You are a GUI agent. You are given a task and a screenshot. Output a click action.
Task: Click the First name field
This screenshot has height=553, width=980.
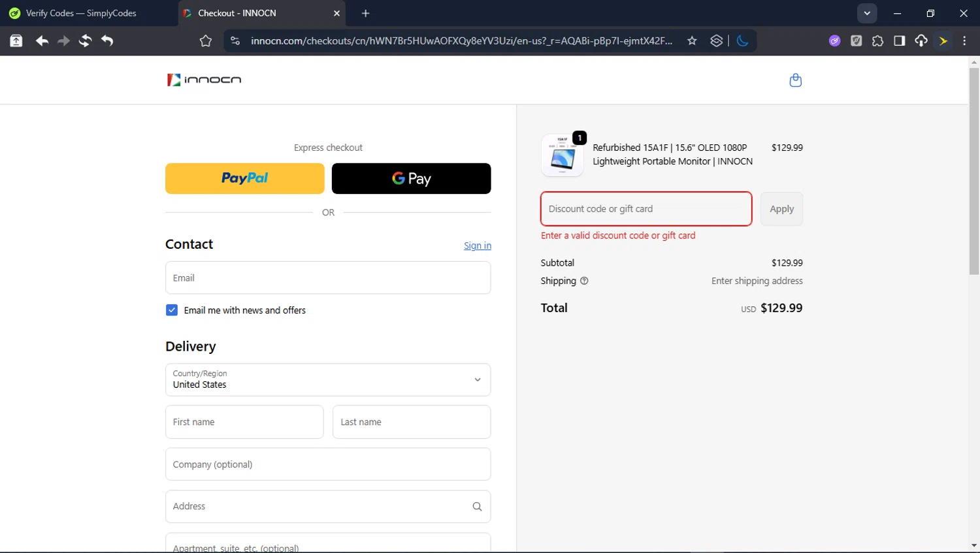(244, 422)
